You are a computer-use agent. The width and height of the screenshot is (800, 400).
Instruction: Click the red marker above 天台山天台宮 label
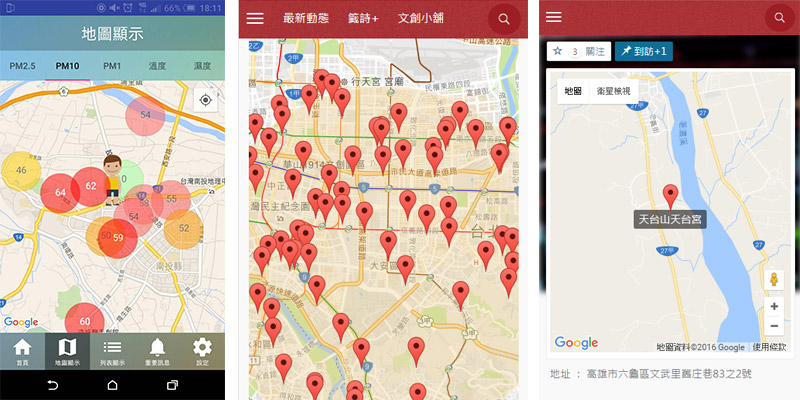670,195
